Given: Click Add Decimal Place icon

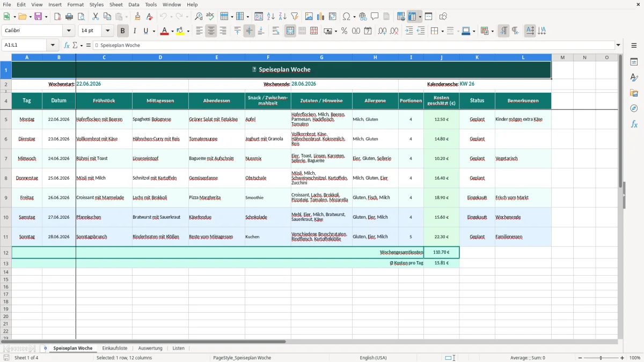Looking at the screenshot, I should click(383, 31).
